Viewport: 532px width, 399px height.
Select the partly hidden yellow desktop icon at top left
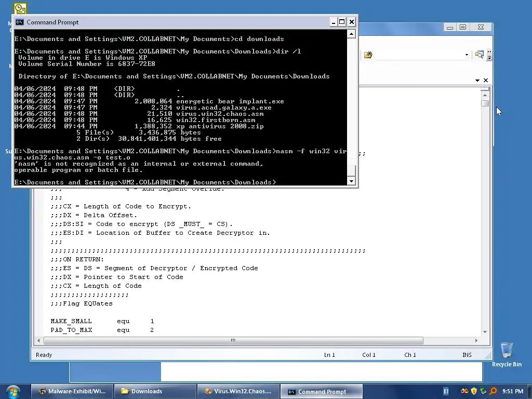(20, 8)
